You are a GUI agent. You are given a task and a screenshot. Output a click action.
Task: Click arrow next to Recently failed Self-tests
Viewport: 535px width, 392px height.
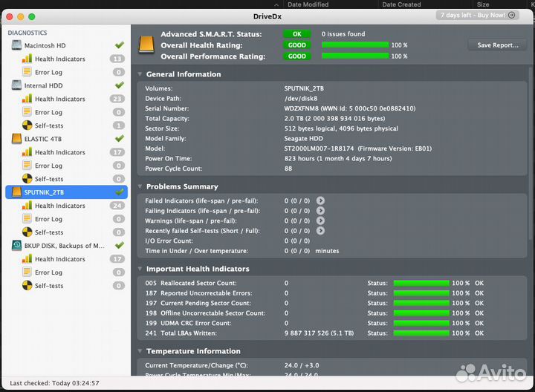pyautogui.click(x=320, y=231)
